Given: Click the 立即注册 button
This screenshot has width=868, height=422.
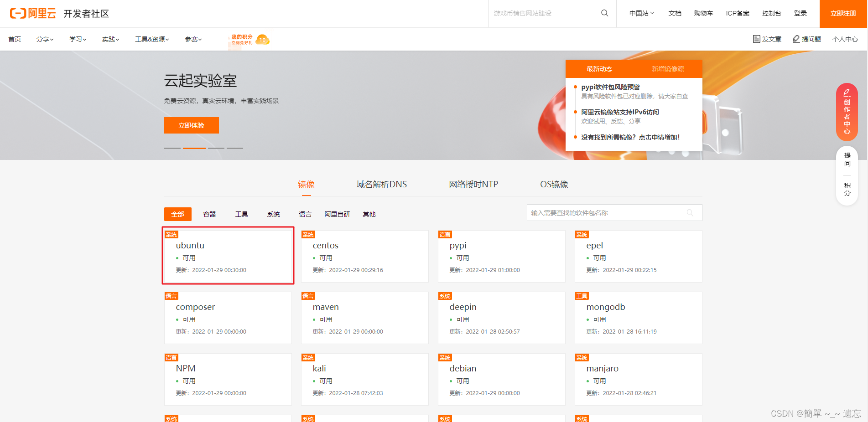Looking at the screenshot, I should (x=843, y=14).
